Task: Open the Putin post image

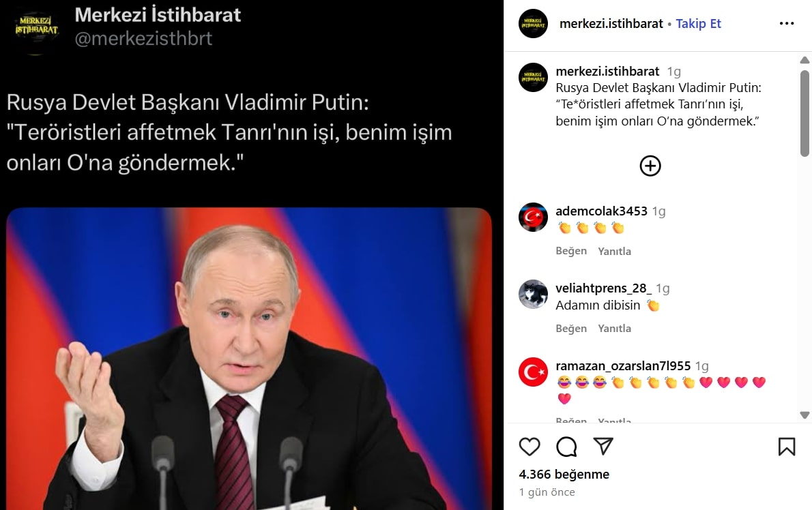Action: pos(249,359)
